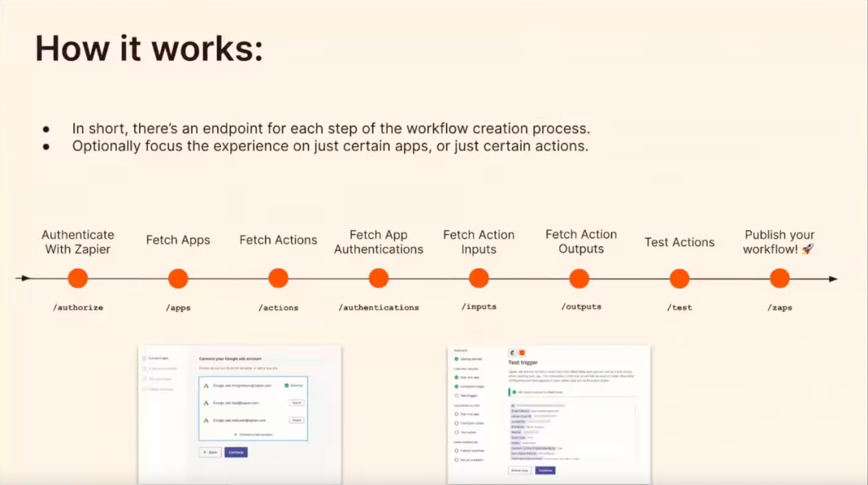Screen dimensions: 868x485
Task: Click the orange dot above /actions
Action: 278,278
